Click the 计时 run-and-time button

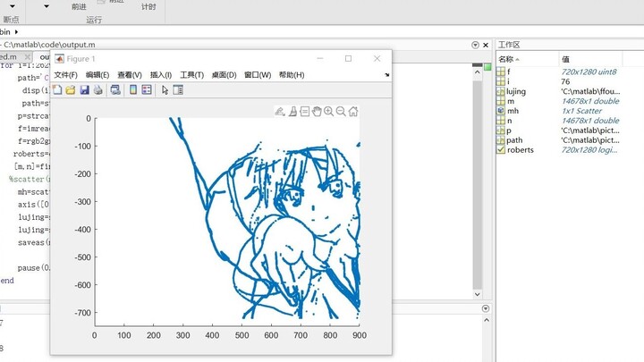(148, 7)
